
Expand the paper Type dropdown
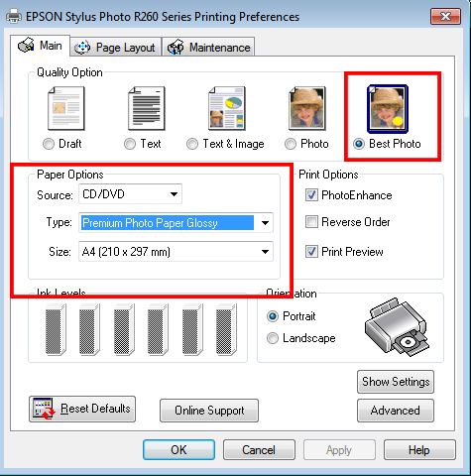(176, 223)
